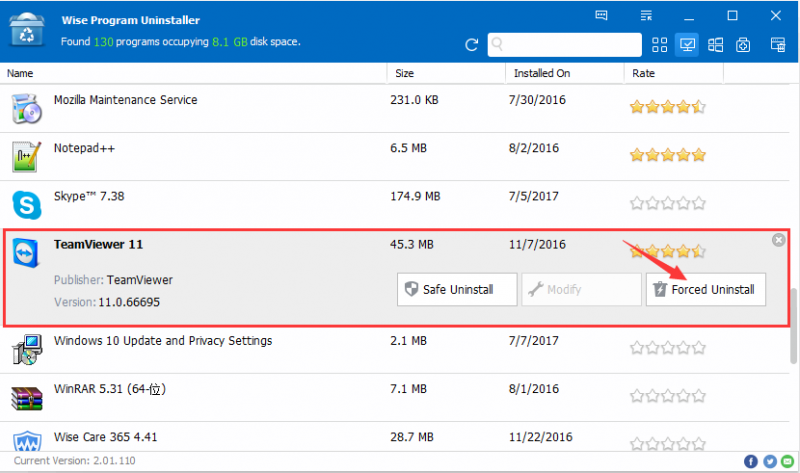
Task: Click the system components toolbar icon next to the Universal apps icon
Action: [743, 45]
